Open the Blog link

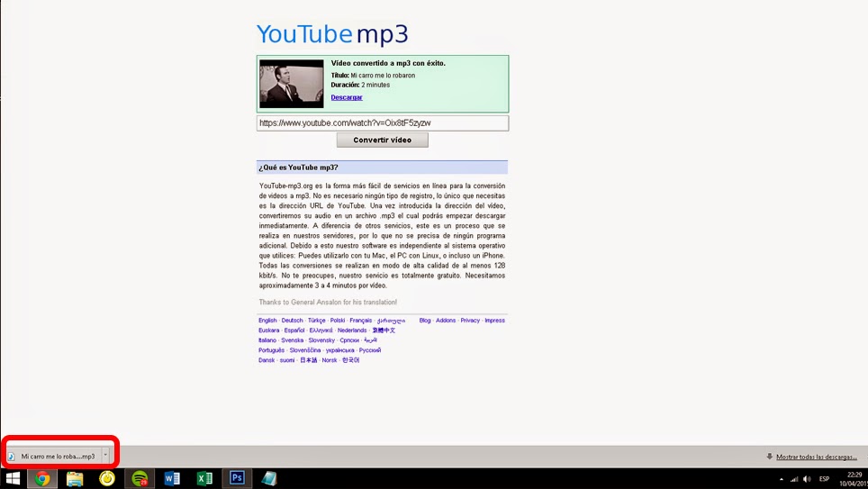pos(425,321)
